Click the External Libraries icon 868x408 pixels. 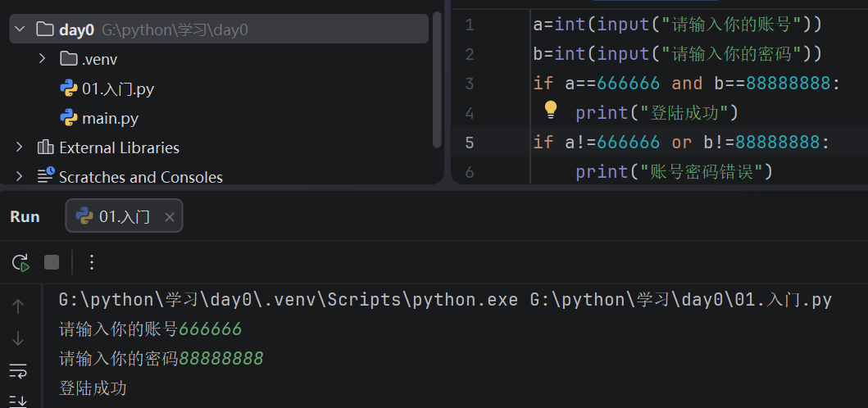(x=45, y=147)
